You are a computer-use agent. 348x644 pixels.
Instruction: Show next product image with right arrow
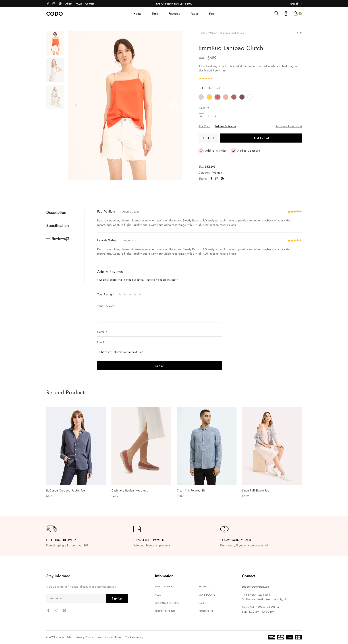174,106
